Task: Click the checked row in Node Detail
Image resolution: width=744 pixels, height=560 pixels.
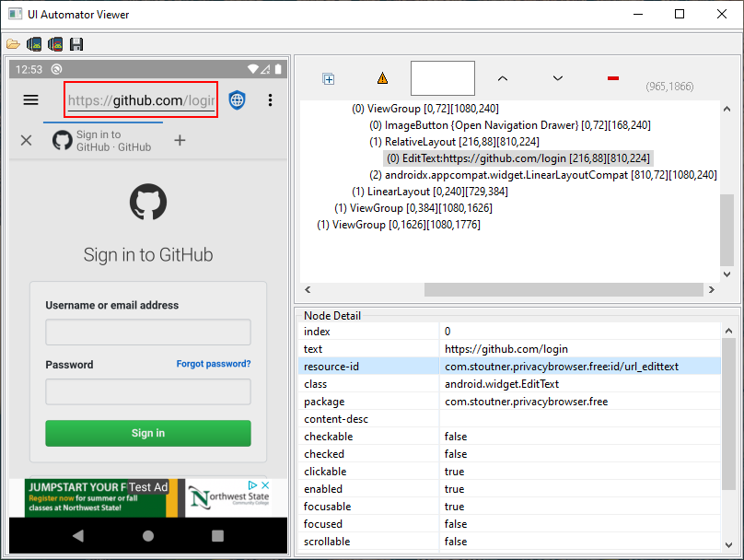Action: point(509,454)
